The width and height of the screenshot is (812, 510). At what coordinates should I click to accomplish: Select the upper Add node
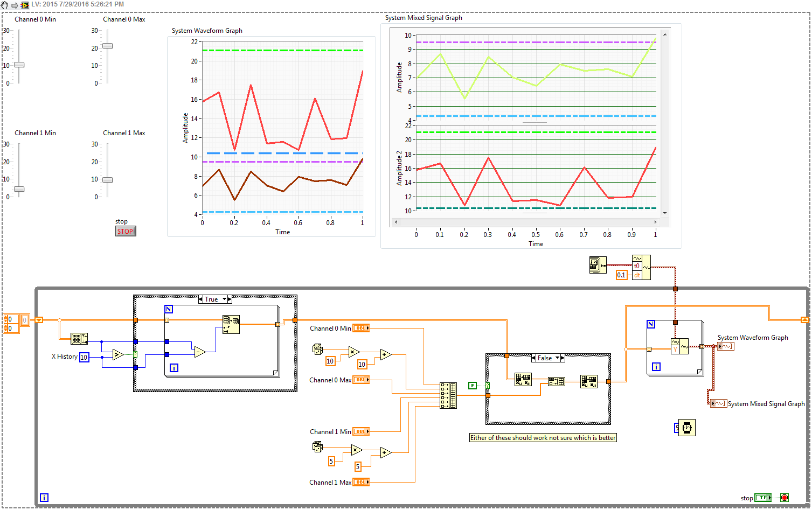pyautogui.click(x=386, y=354)
